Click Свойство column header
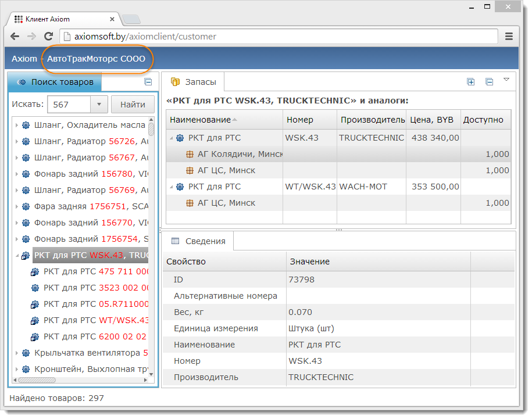The image size is (532, 419). tap(224, 262)
